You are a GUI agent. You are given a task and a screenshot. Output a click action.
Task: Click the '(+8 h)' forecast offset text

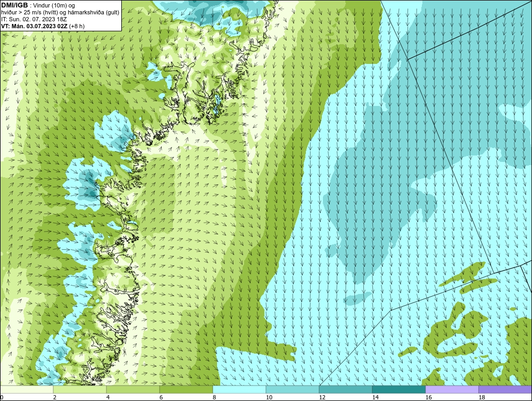(x=77, y=26)
